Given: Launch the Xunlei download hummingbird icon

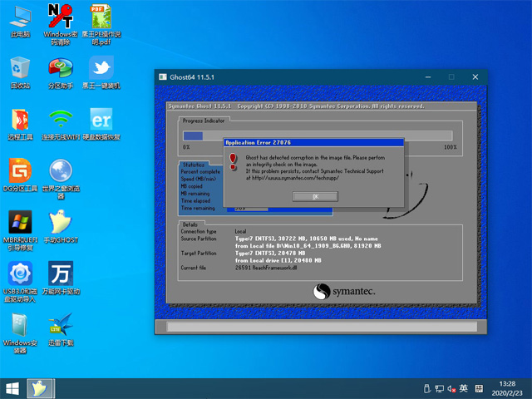Looking at the screenshot, I should pyautogui.click(x=61, y=330).
